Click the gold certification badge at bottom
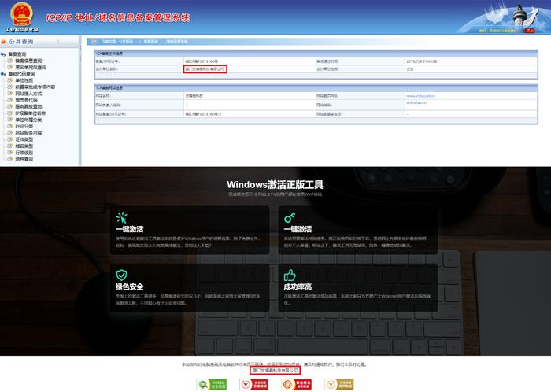 338,385
